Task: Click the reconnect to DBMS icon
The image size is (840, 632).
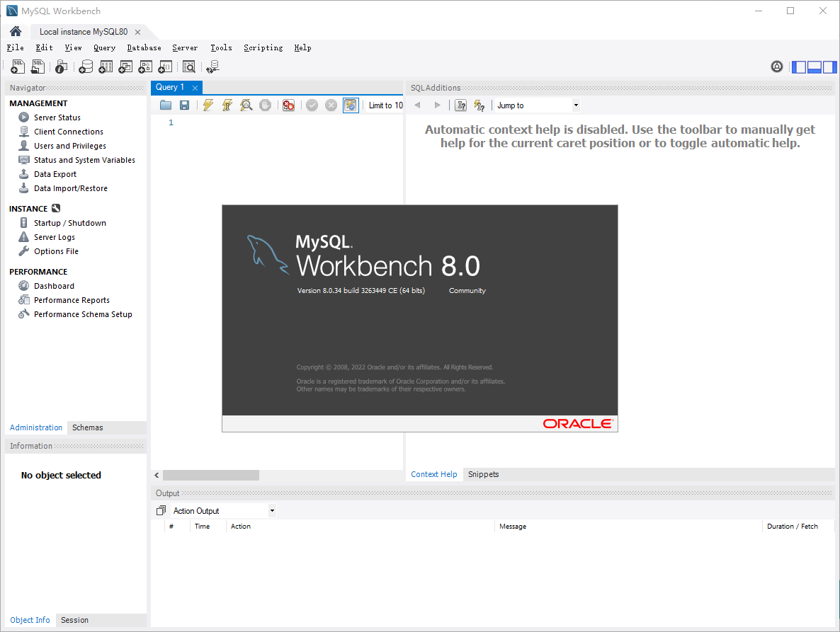Action: (212, 67)
